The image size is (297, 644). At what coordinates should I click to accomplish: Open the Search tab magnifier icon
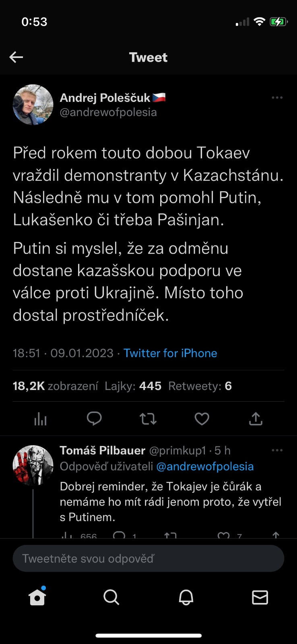pos(111,597)
